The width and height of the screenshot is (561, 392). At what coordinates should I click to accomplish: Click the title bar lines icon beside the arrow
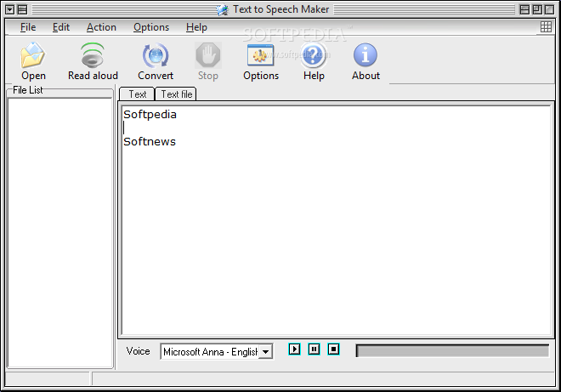coord(22,9)
